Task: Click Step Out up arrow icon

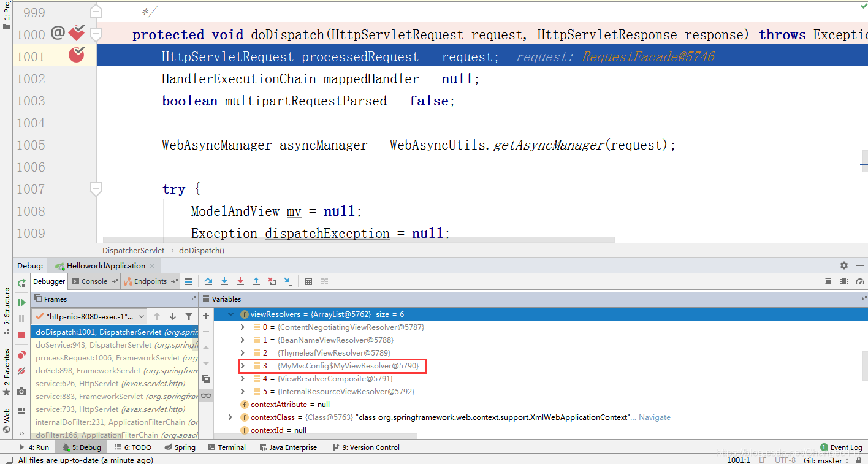Action: pyautogui.click(x=256, y=281)
